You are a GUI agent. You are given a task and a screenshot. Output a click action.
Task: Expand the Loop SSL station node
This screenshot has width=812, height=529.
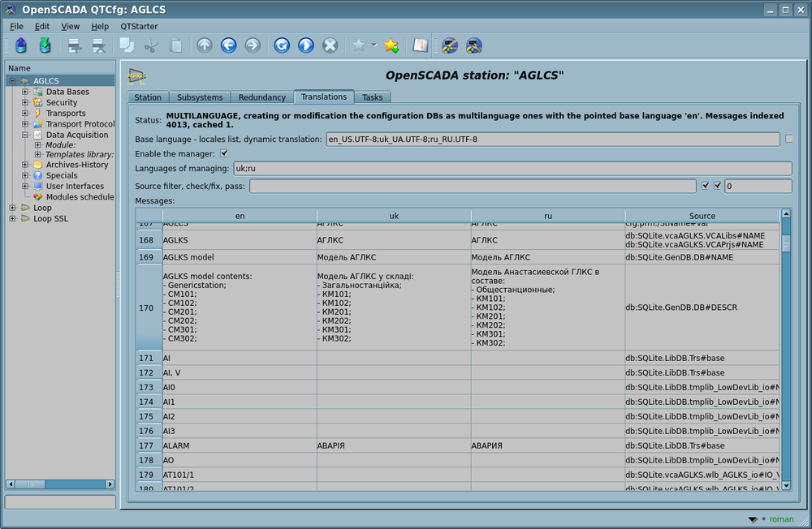coord(12,218)
